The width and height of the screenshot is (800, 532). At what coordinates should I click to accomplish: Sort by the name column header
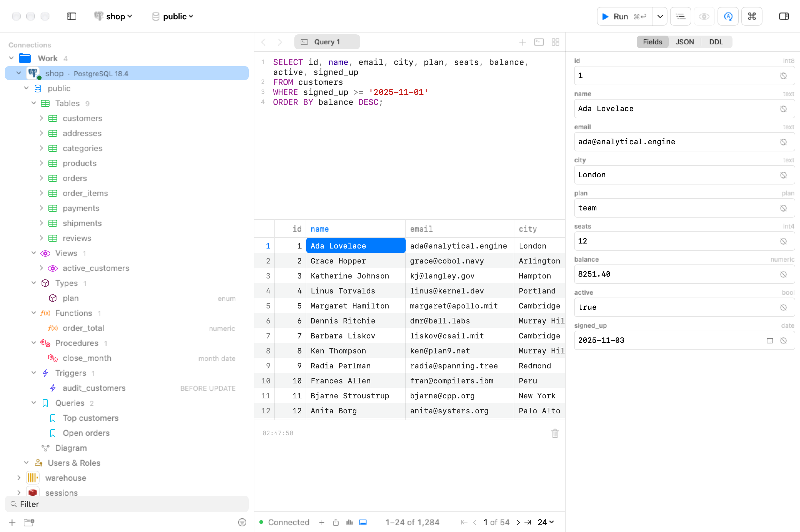coord(356,229)
